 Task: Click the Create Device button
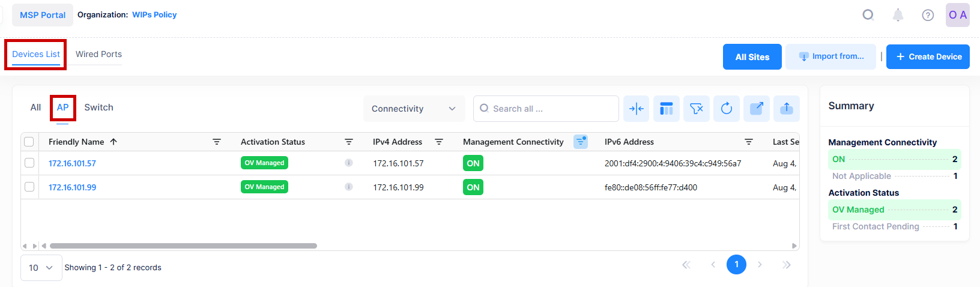pos(928,56)
